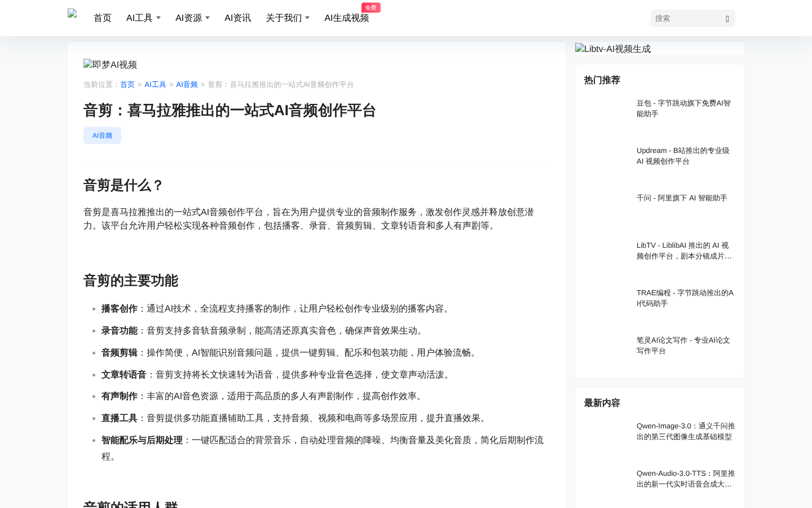The width and height of the screenshot is (812, 508).
Task: Click the 文章转语音 feature term
Action: (x=124, y=375)
